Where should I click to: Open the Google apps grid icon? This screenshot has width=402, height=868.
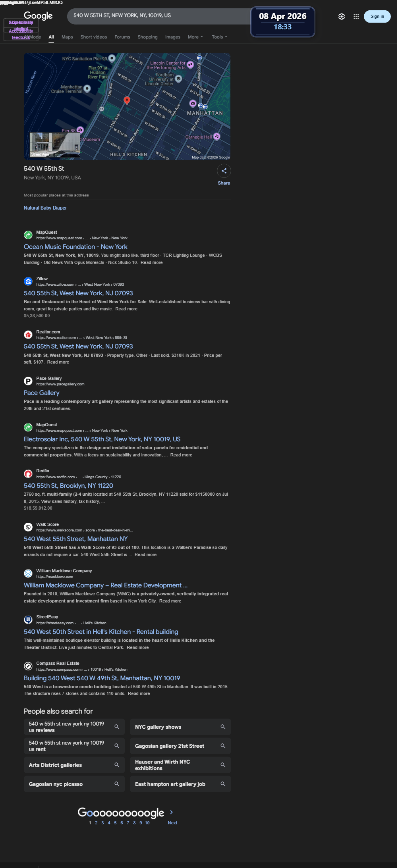tap(356, 17)
